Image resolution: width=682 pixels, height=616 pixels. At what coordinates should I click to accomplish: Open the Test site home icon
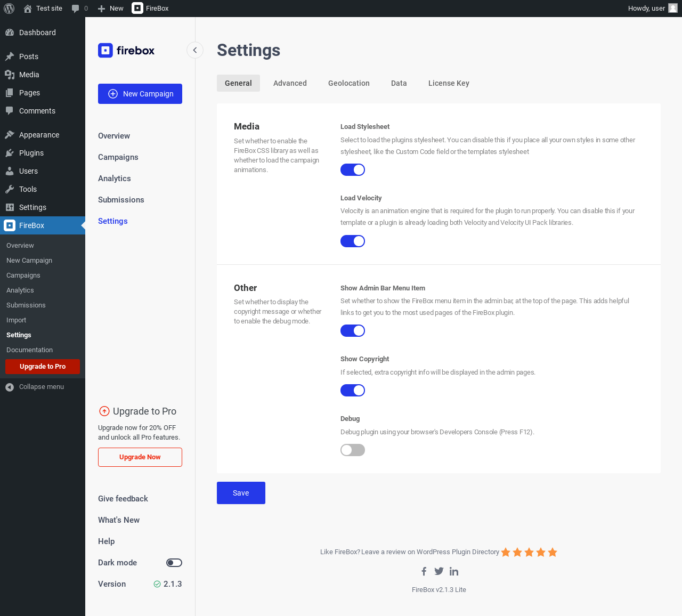pos(28,9)
